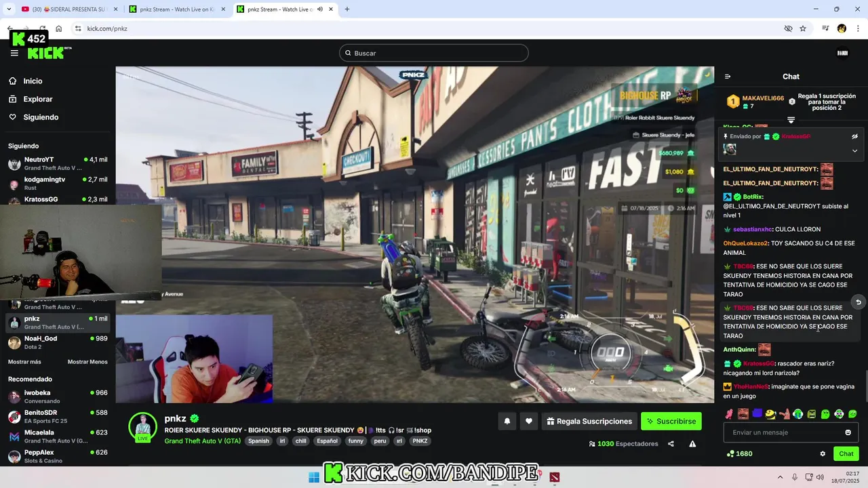Bookmark page with star icon
868x488 pixels.
(803, 28)
